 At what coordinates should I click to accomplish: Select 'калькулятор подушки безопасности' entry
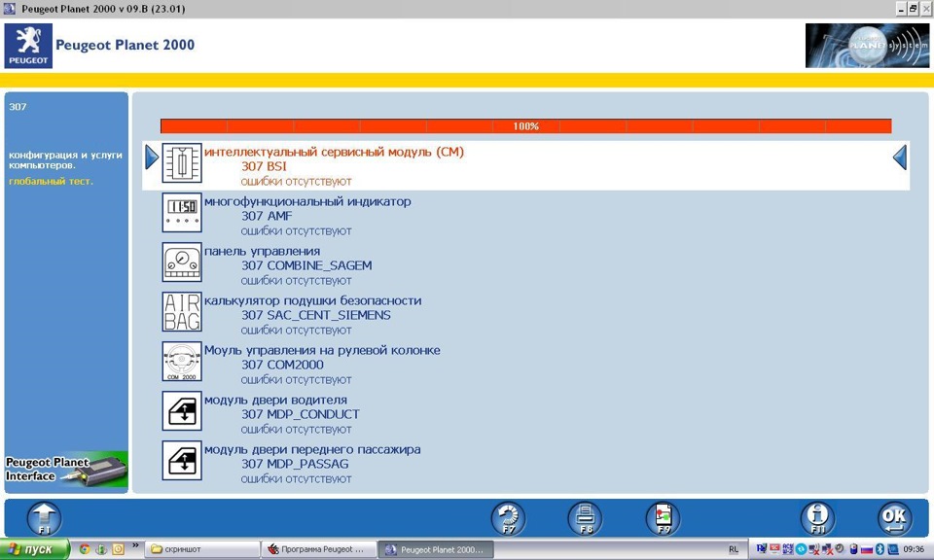pyautogui.click(x=312, y=300)
